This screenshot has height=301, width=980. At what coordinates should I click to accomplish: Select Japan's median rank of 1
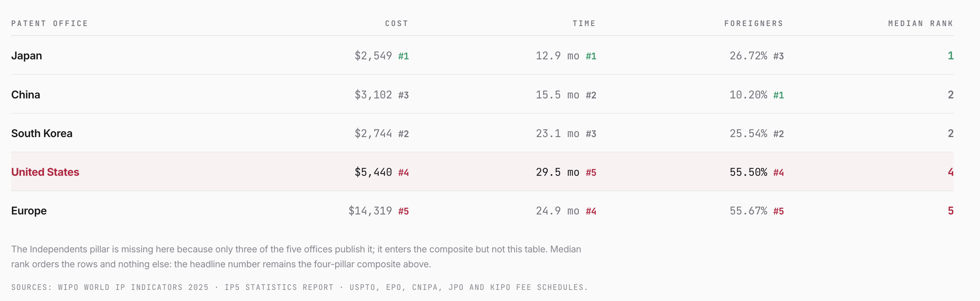click(x=951, y=56)
